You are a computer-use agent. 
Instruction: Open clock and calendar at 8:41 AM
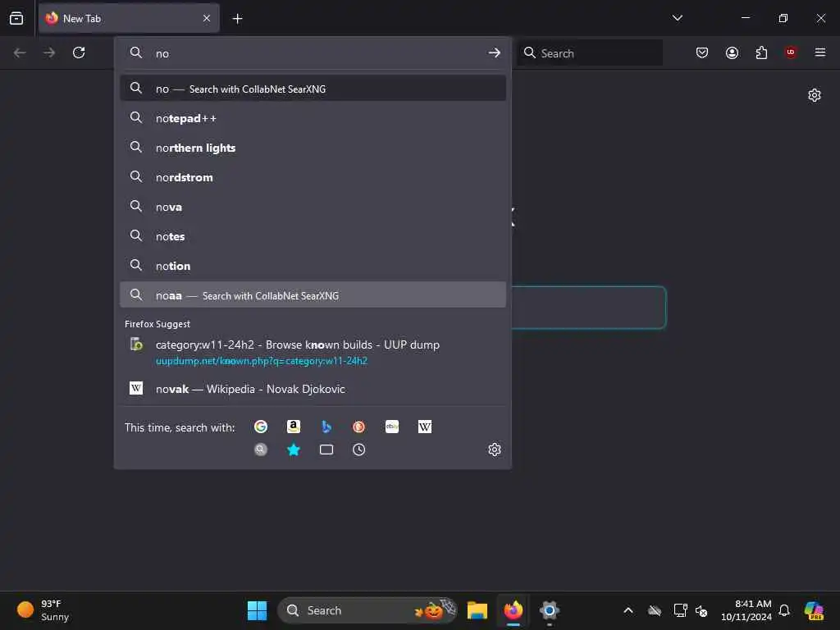tap(746, 610)
